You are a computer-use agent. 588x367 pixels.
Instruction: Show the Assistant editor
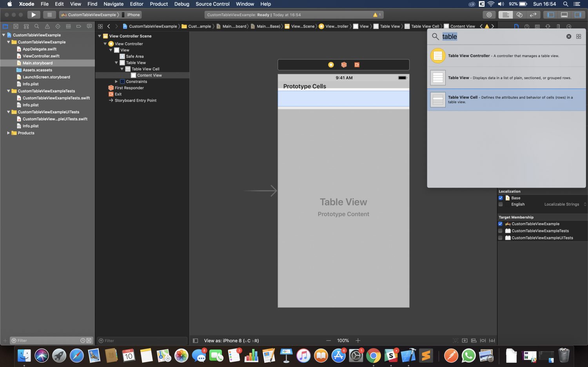tap(519, 15)
